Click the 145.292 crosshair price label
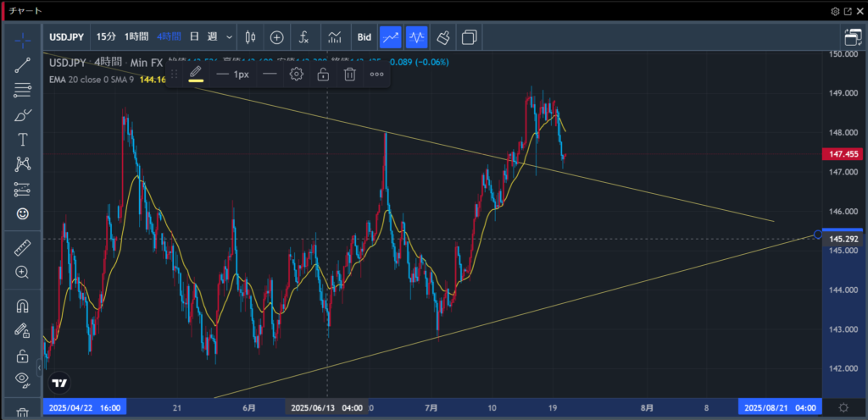This screenshot has height=420, width=868. tap(842, 239)
